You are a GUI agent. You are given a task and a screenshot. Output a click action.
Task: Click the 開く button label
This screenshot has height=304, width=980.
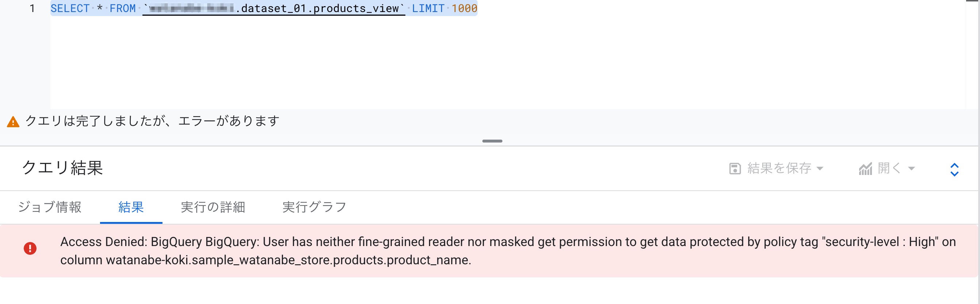point(889,168)
